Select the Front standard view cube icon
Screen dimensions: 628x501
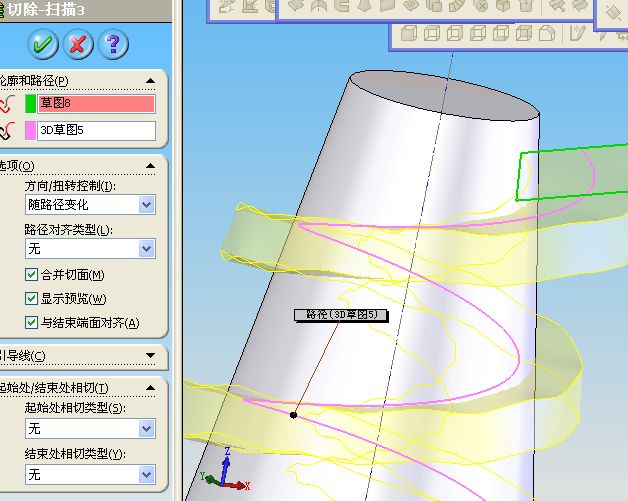[x=409, y=33]
